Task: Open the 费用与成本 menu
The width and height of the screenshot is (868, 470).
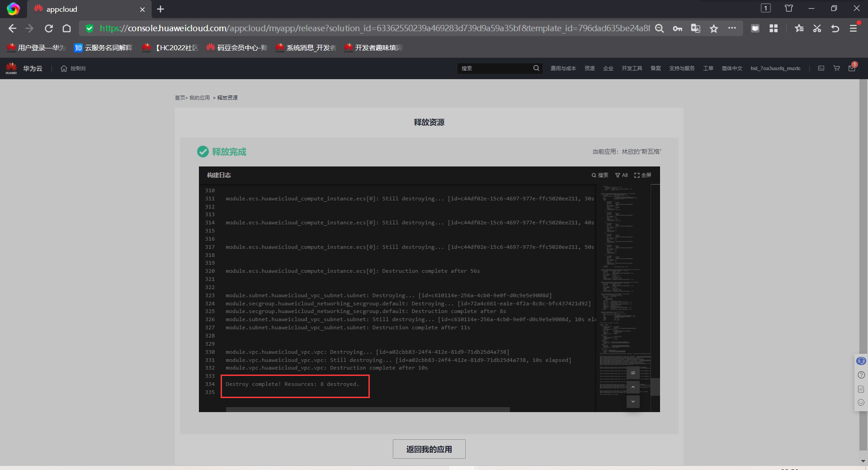Action: pyautogui.click(x=563, y=68)
